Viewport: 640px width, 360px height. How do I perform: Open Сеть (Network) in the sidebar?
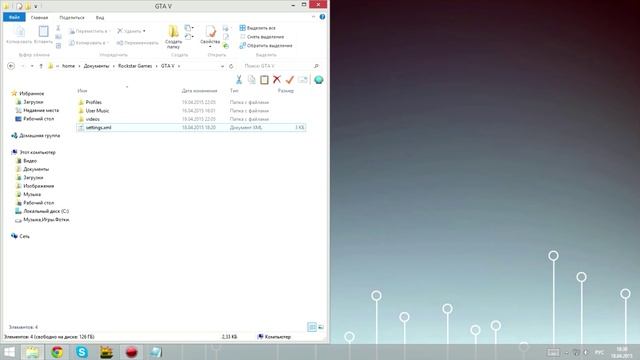[24, 236]
